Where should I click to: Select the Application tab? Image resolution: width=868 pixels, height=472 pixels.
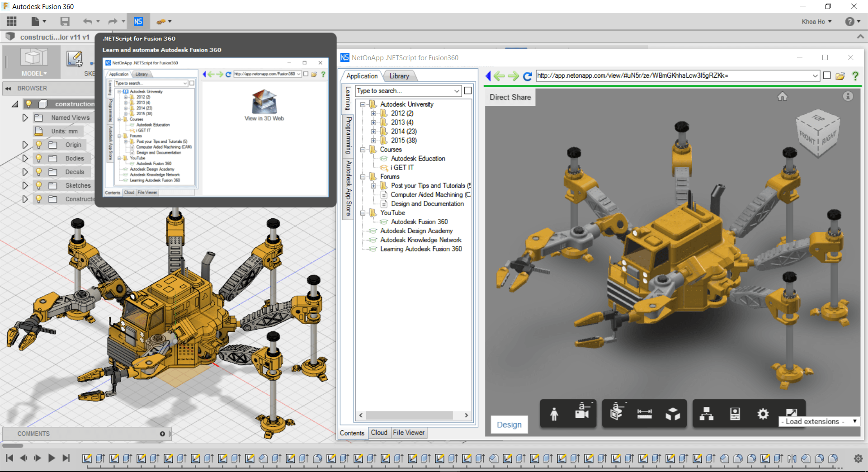(x=362, y=76)
